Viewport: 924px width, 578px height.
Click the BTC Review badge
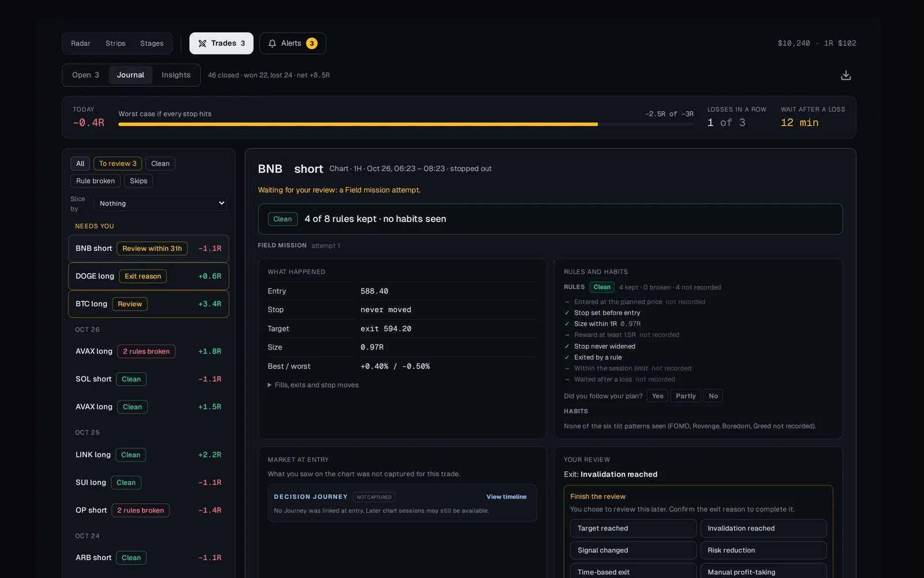(130, 304)
